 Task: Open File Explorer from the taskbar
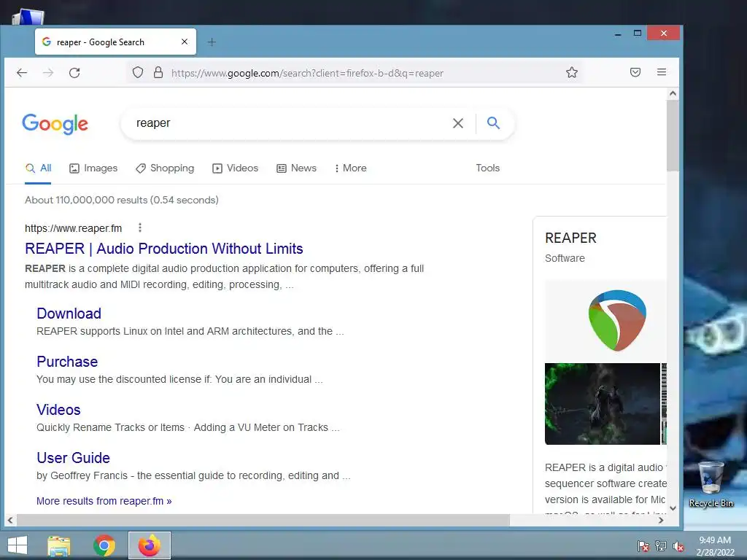coord(59,545)
